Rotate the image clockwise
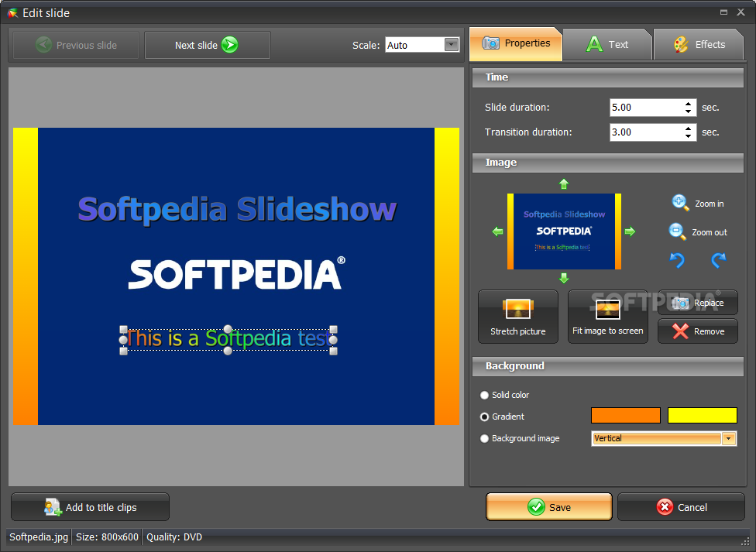 (x=718, y=260)
